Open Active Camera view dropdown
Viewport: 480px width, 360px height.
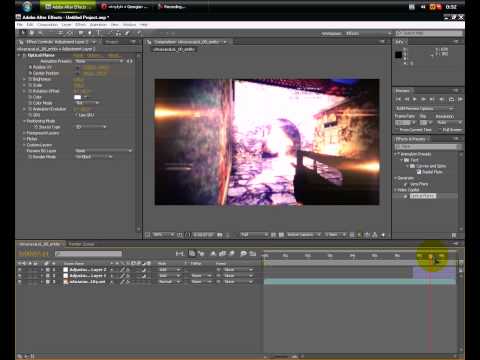coord(304,235)
